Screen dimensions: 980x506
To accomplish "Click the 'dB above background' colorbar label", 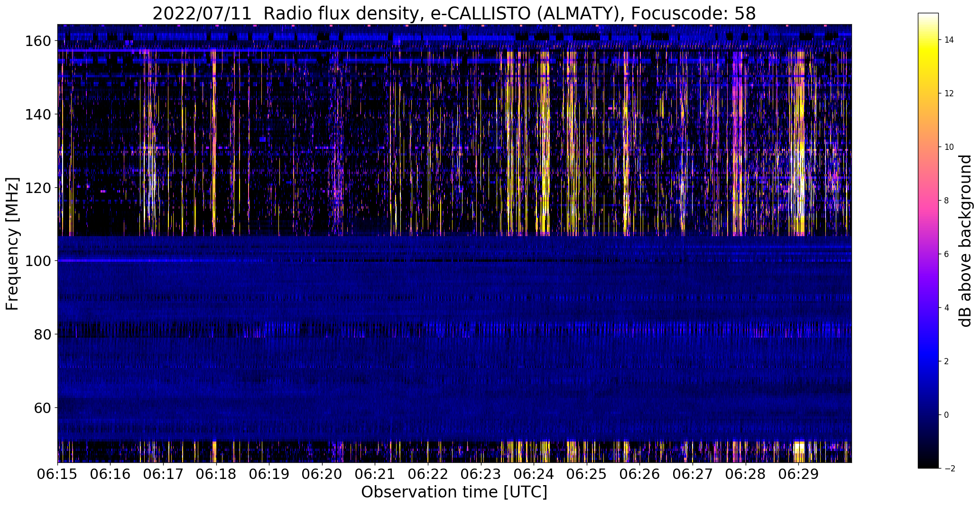I will [x=965, y=241].
